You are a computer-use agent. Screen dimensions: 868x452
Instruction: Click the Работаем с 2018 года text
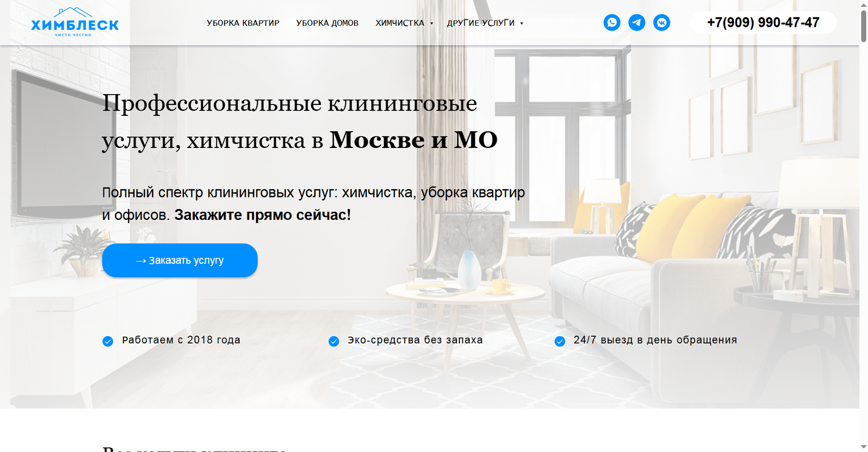(x=181, y=340)
